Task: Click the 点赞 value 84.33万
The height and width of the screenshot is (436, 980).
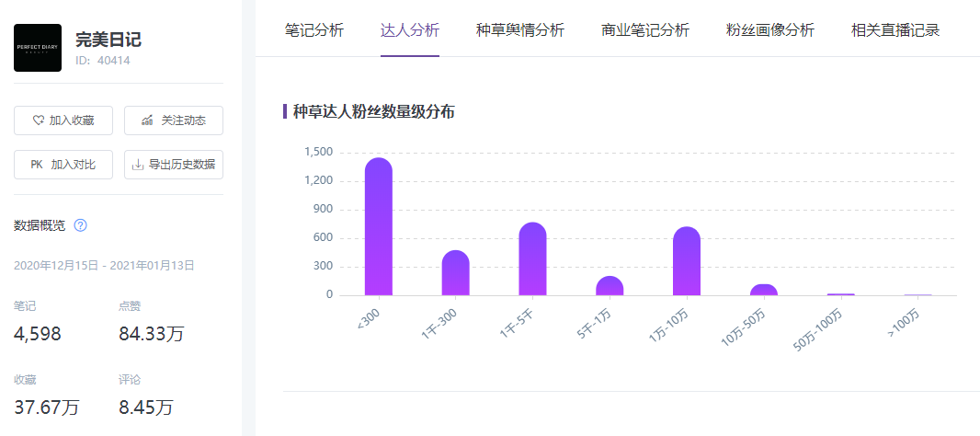Action: click(152, 334)
